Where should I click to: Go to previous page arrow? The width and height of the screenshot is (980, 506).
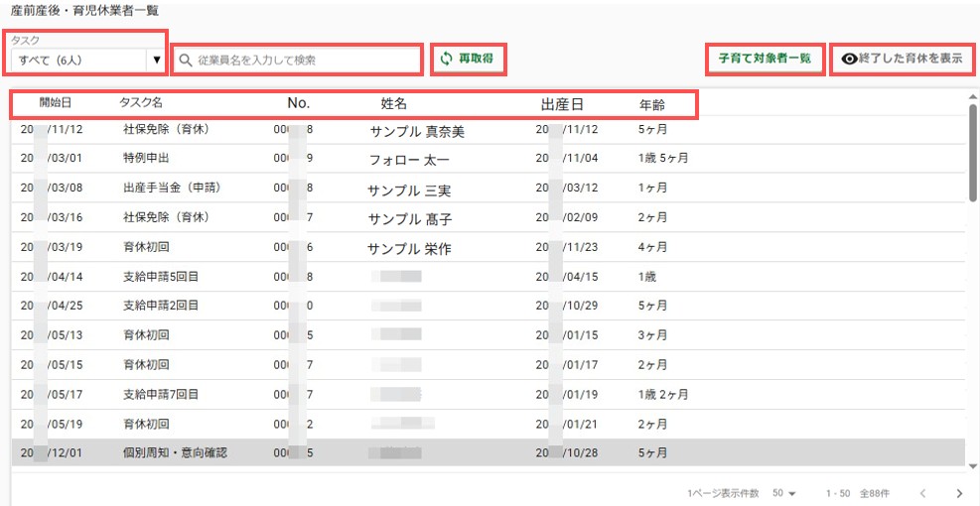tap(922, 493)
